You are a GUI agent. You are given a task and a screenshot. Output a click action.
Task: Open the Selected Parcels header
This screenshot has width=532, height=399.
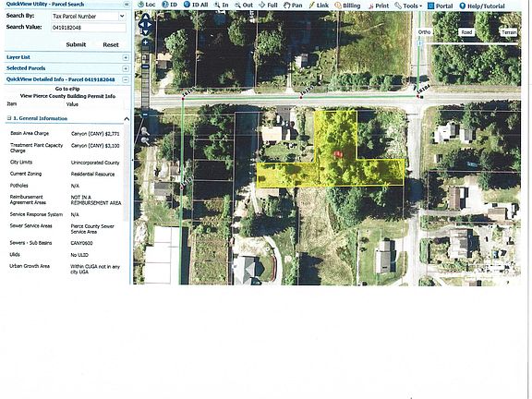click(26, 68)
